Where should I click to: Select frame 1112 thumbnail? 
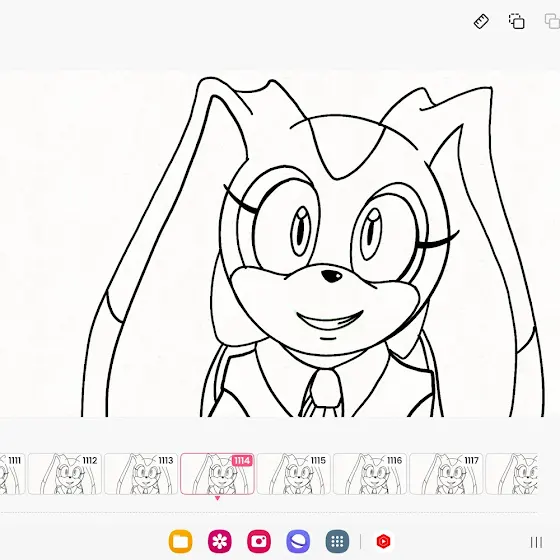[x=65, y=474]
